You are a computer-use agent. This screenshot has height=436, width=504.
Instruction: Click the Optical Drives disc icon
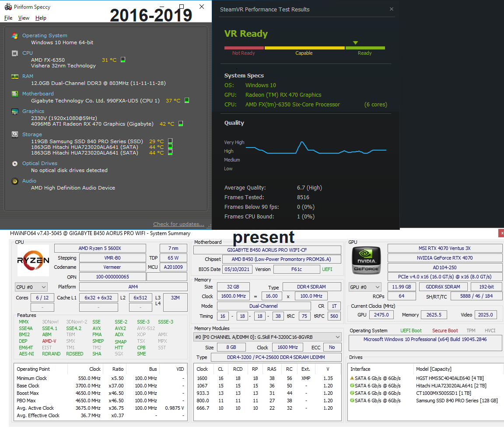[x=15, y=164]
